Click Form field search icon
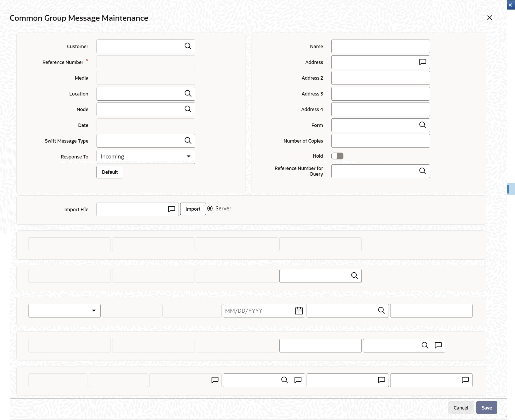515x420 pixels. 422,125
